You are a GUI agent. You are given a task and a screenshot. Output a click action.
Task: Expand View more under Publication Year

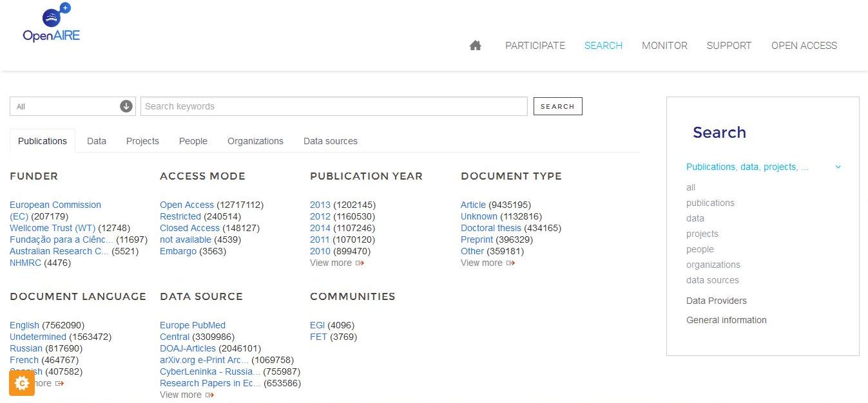tap(337, 263)
